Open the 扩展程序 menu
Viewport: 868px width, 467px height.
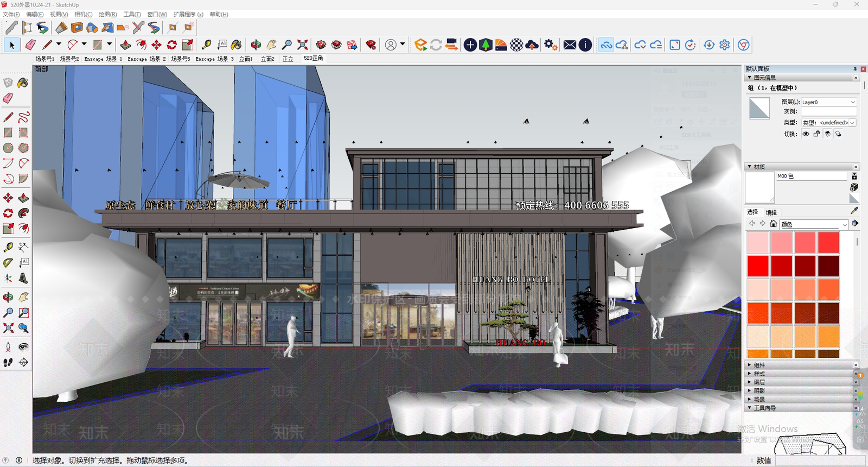point(188,14)
